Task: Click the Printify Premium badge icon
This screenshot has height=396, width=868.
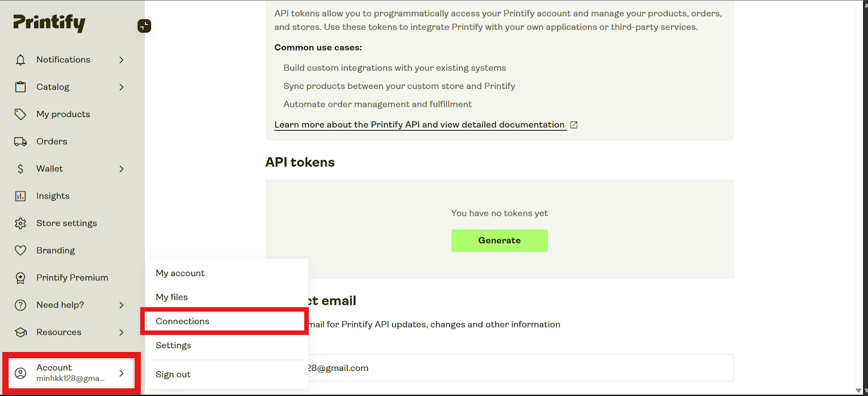Action: coord(21,278)
